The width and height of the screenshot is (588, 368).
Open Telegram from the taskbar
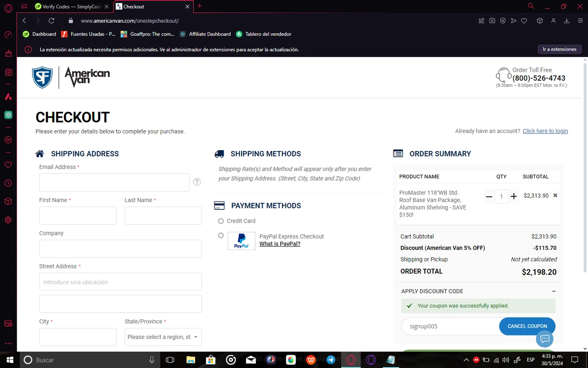pyautogui.click(x=330, y=360)
